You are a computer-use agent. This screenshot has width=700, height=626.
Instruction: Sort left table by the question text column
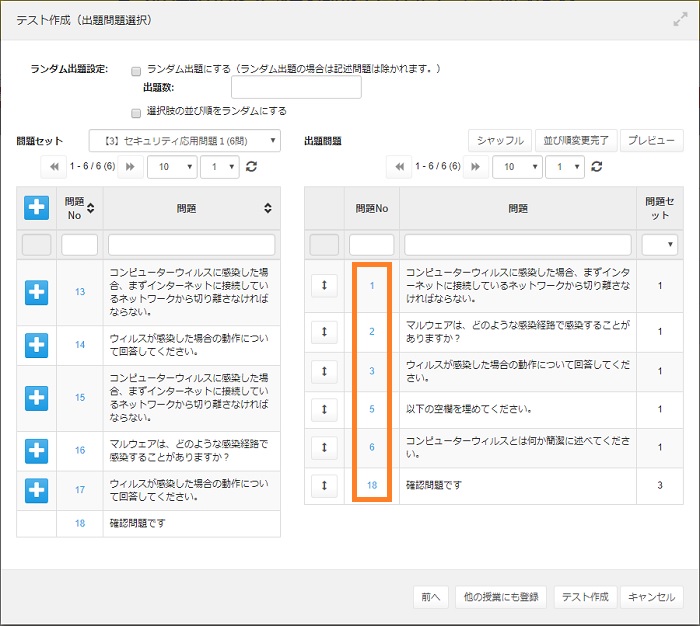coord(268,208)
